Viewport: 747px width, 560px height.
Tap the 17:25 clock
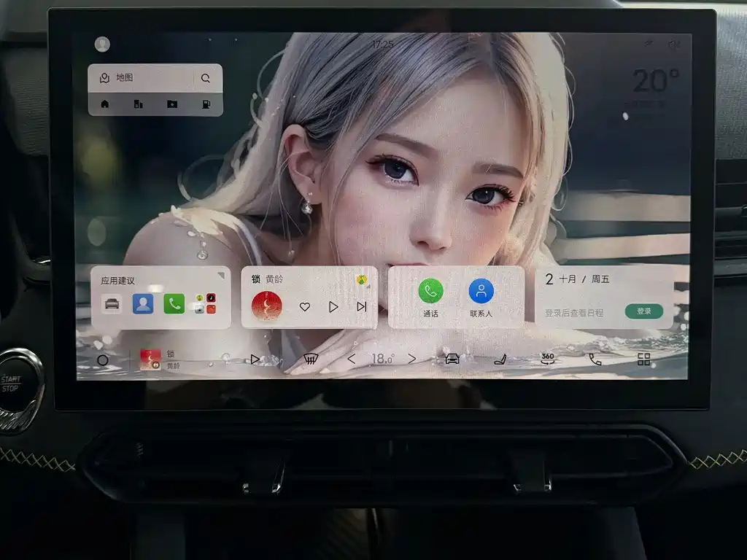point(382,44)
